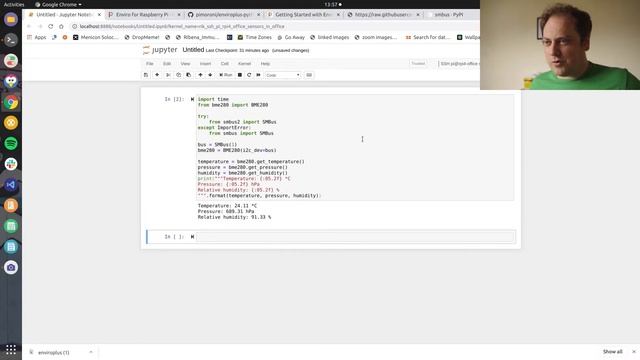Launch Files from the dock

11,19
